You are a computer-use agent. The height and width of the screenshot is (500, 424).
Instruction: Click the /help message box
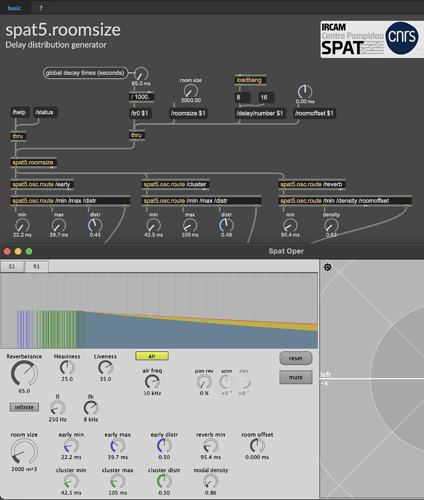19,112
